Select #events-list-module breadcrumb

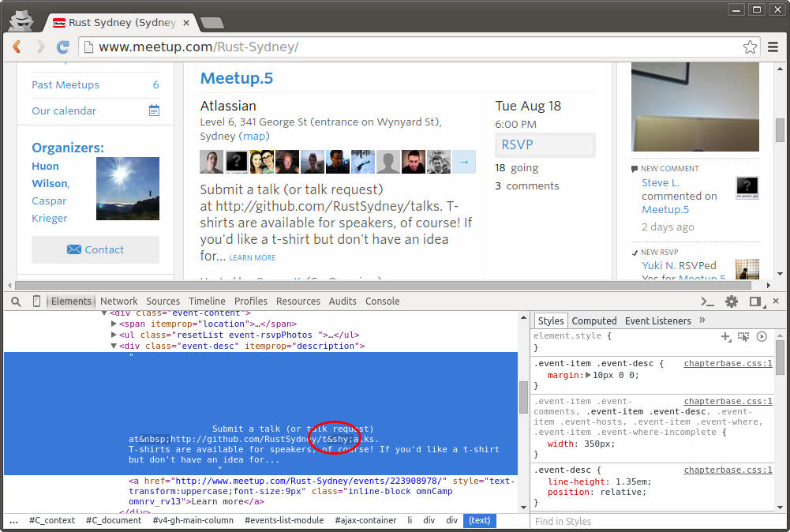click(x=284, y=520)
